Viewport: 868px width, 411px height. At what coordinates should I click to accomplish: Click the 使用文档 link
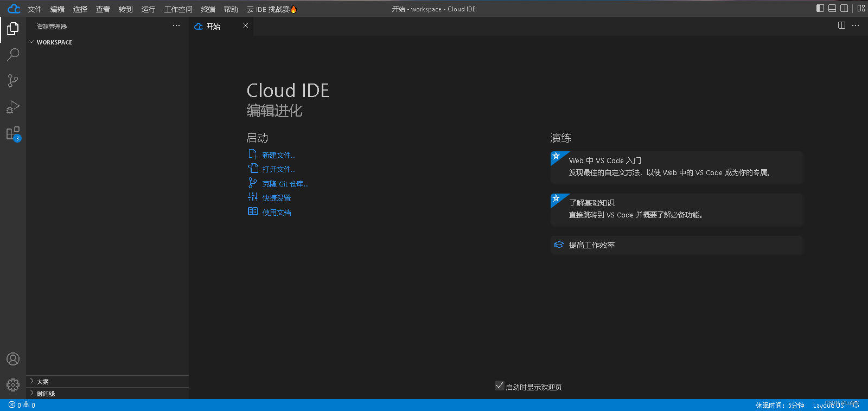tap(277, 213)
